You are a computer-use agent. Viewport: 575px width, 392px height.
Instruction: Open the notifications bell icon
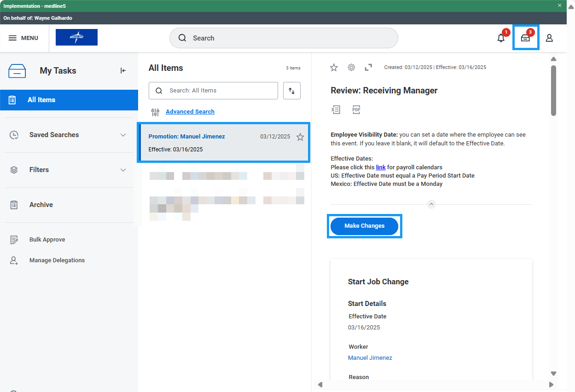coord(501,38)
